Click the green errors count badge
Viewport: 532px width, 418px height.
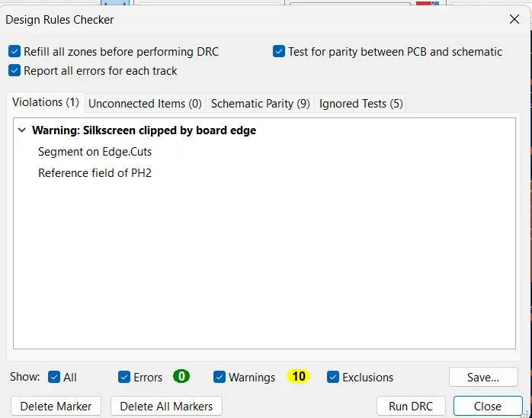coord(181,376)
